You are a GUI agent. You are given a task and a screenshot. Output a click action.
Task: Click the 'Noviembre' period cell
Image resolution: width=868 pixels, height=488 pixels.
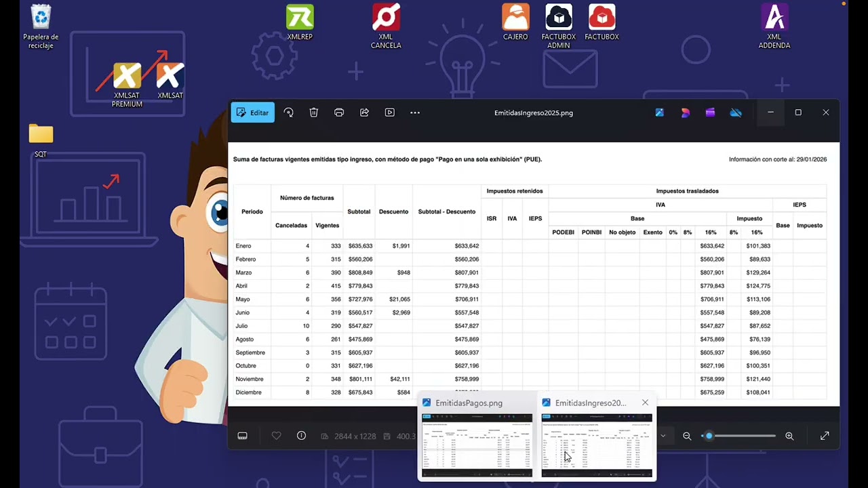250,379
